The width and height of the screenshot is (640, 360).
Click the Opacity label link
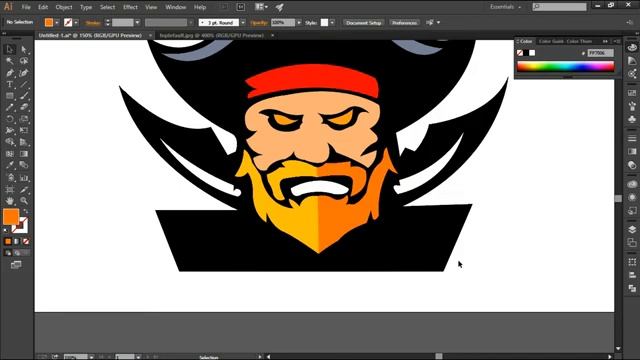point(259,23)
